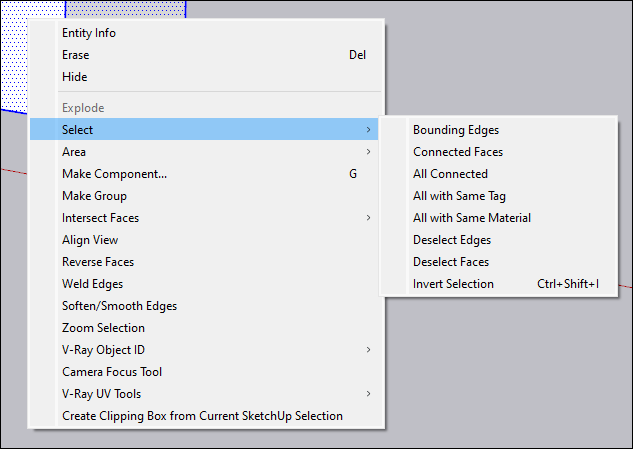Click Make Group menu entry
The height and width of the screenshot is (449, 633).
pos(94,196)
